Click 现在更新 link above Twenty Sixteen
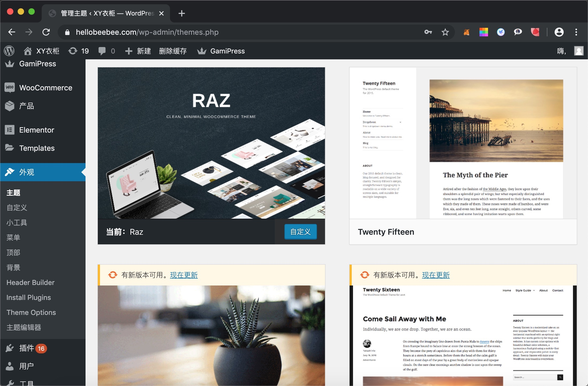This screenshot has width=588, height=386. point(436,275)
